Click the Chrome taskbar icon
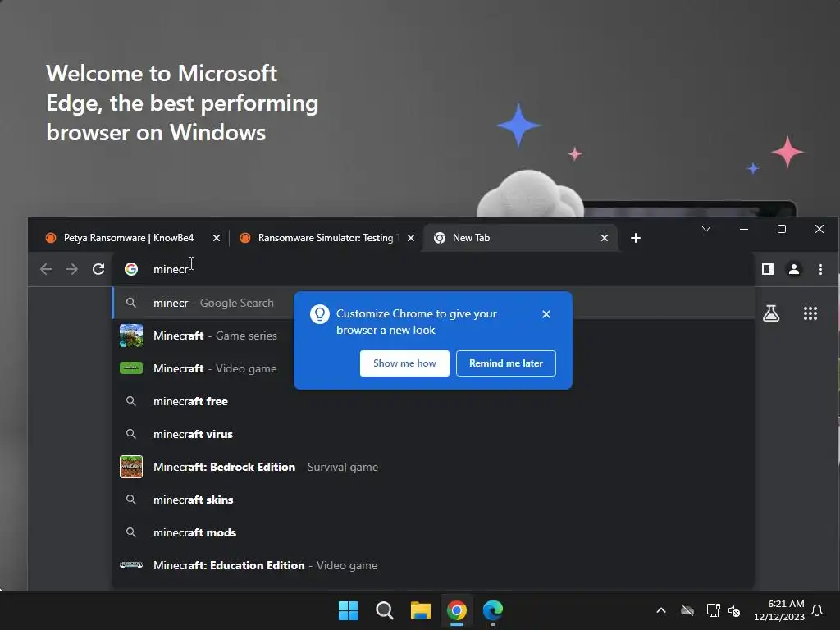This screenshot has height=630, width=840. pos(457,610)
